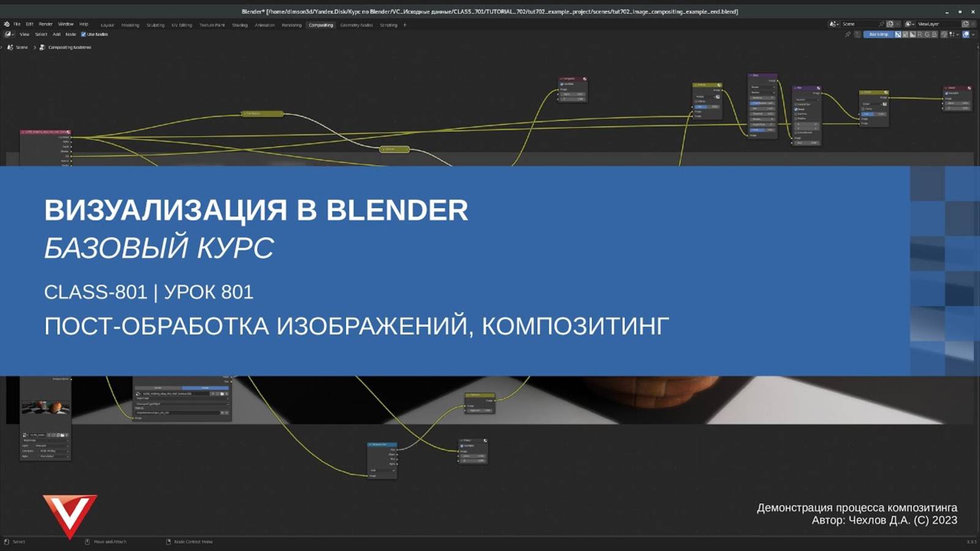980x551 pixels.
Task: Click the B channel button in the header
Action: 935,35
